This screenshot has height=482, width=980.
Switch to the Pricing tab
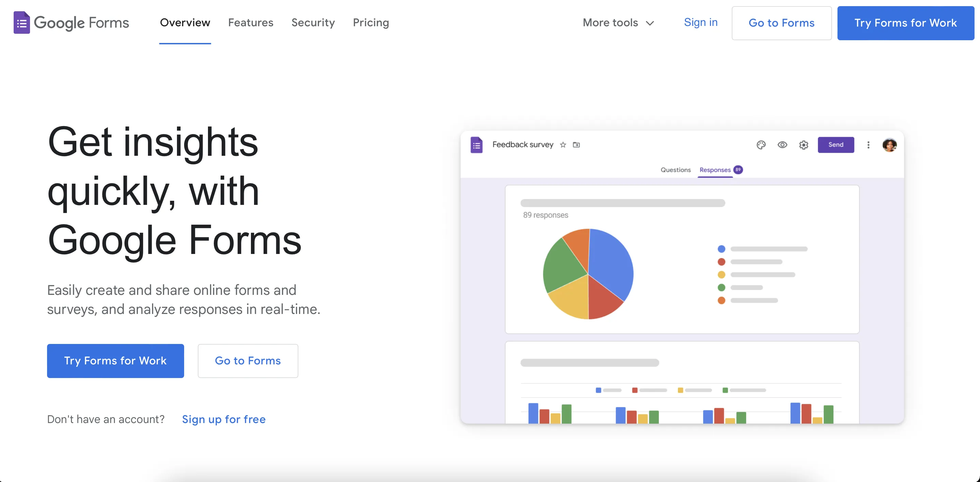tap(371, 23)
